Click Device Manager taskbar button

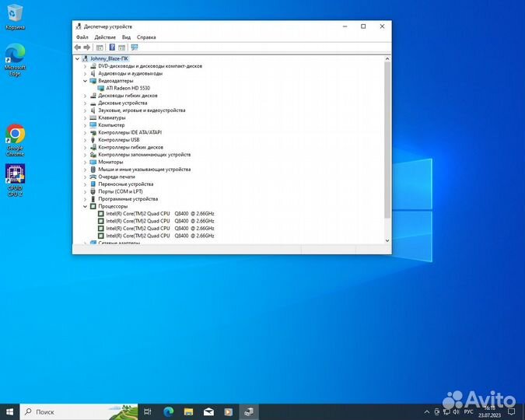pyautogui.click(x=249, y=412)
